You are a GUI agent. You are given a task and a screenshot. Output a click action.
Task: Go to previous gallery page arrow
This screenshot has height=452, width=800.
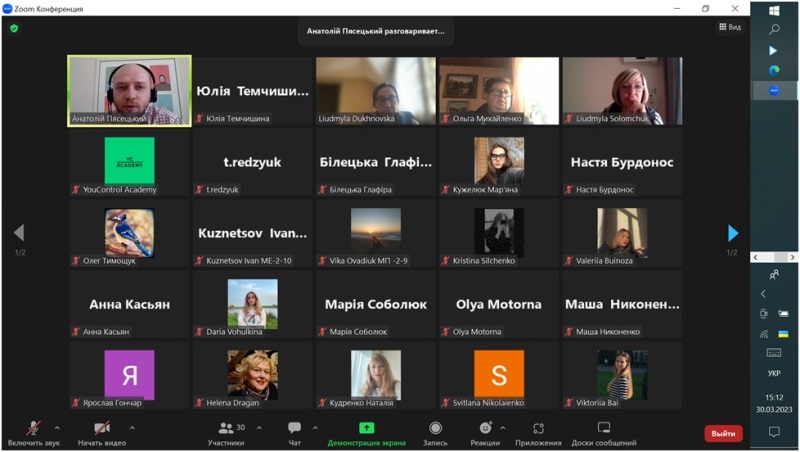19,232
